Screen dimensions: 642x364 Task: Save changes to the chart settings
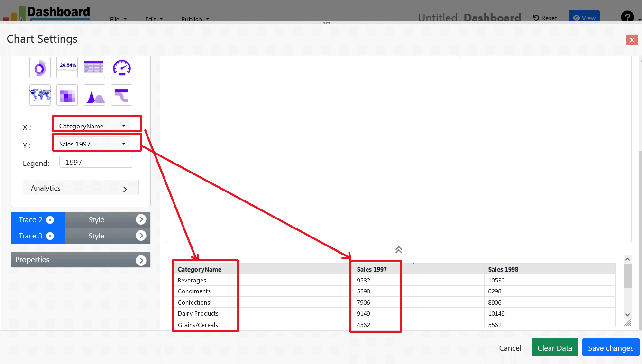click(x=611, y=347)
